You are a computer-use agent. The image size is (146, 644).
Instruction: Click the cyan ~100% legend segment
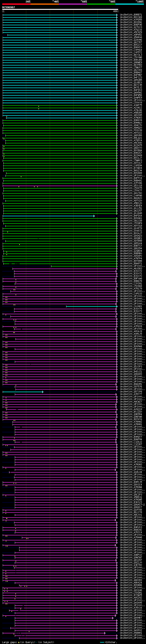130,4
